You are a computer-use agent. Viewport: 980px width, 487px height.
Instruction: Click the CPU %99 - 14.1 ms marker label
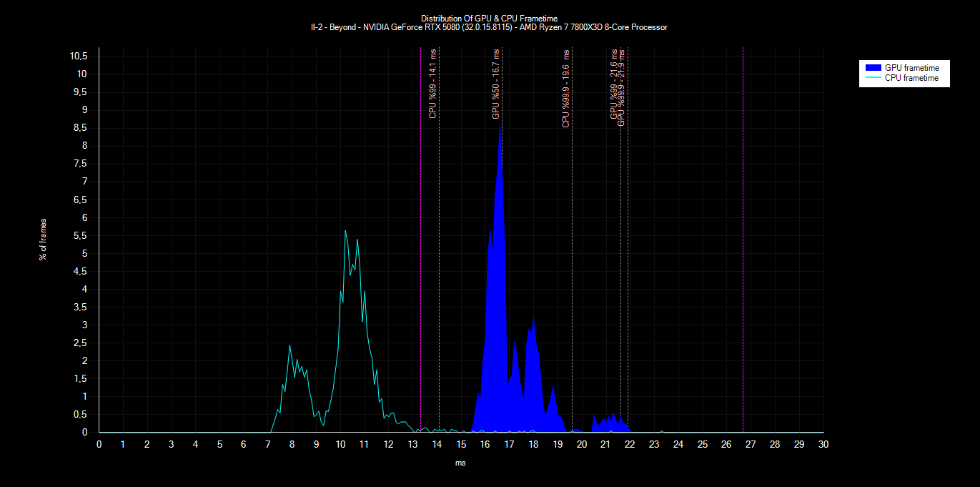432,84
